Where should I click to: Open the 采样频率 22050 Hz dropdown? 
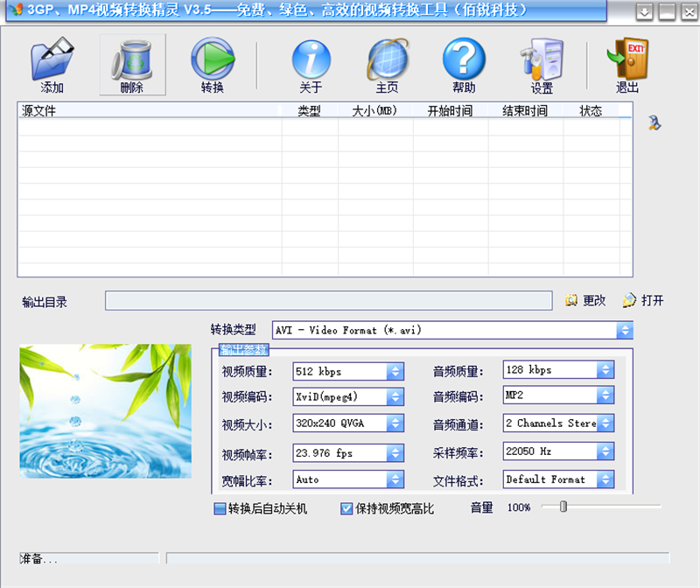click(605, 451)
